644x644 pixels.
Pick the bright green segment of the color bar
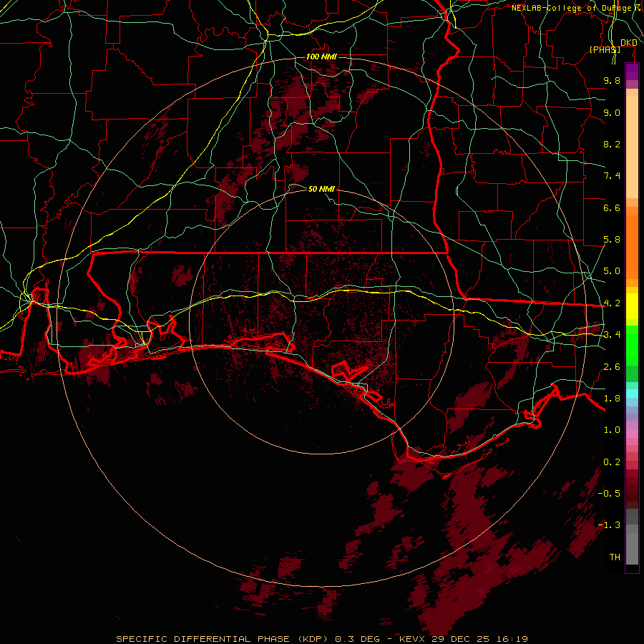tap(632, 345)
